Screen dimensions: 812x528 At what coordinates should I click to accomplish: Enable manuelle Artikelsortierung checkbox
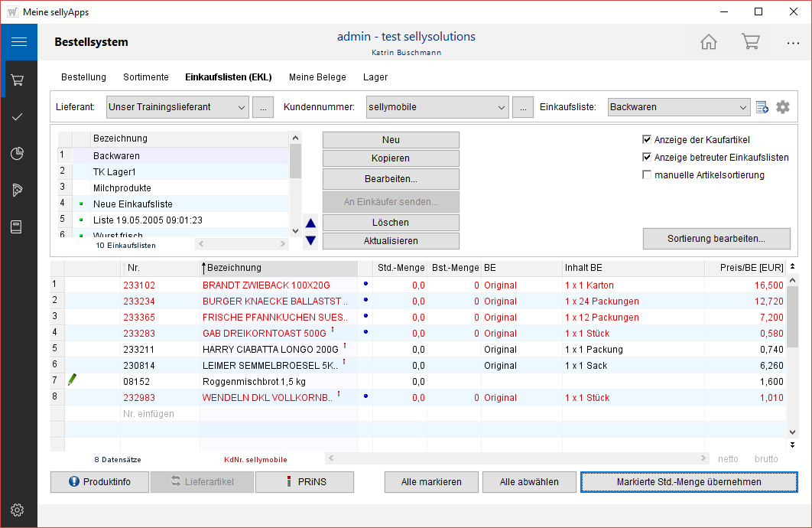click(647, 175)
